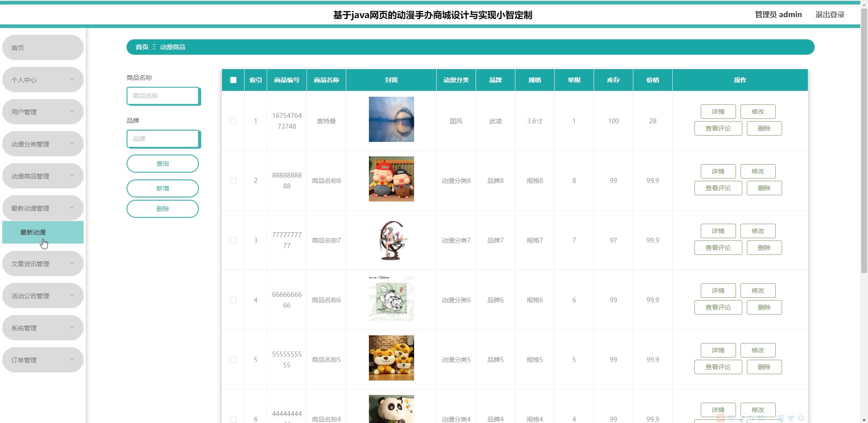Expand the 动漫商品管理 menu chevron
Image resolution: width=868 pixels, height=423 pixels.
pyautogui.click(x=72, y=175)
